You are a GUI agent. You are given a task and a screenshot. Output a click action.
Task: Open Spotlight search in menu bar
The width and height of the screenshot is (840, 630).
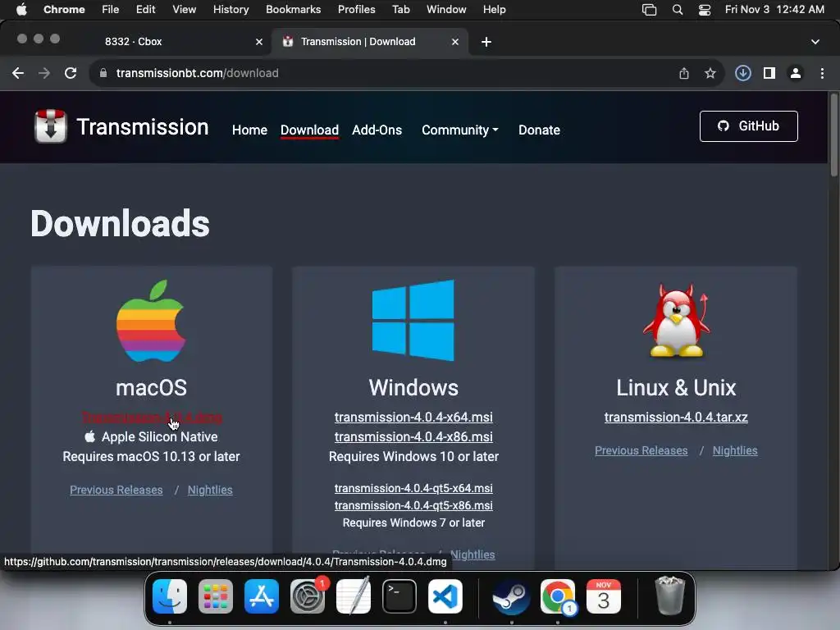tap(678, 10)
